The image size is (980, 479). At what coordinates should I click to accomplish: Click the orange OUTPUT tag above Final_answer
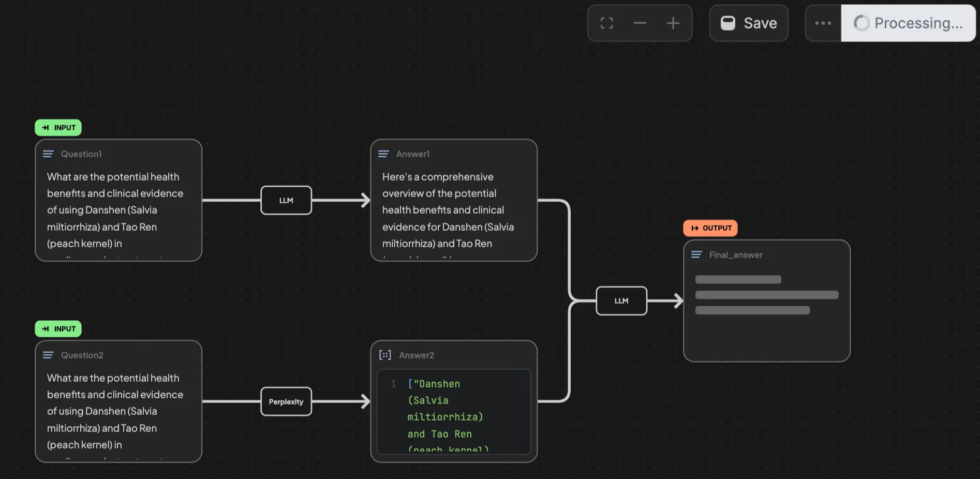point(710,228)
